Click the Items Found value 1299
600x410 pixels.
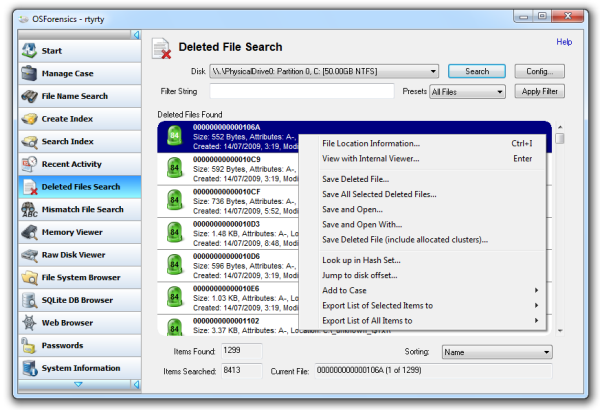(x=242, y=350)
